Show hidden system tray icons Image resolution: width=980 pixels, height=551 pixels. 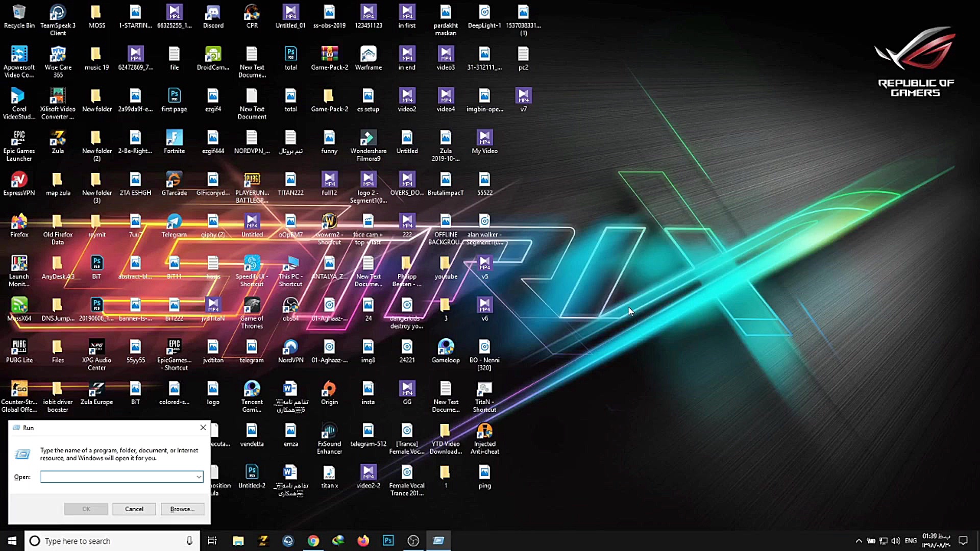pyautogui.click(x=859, y=541)
